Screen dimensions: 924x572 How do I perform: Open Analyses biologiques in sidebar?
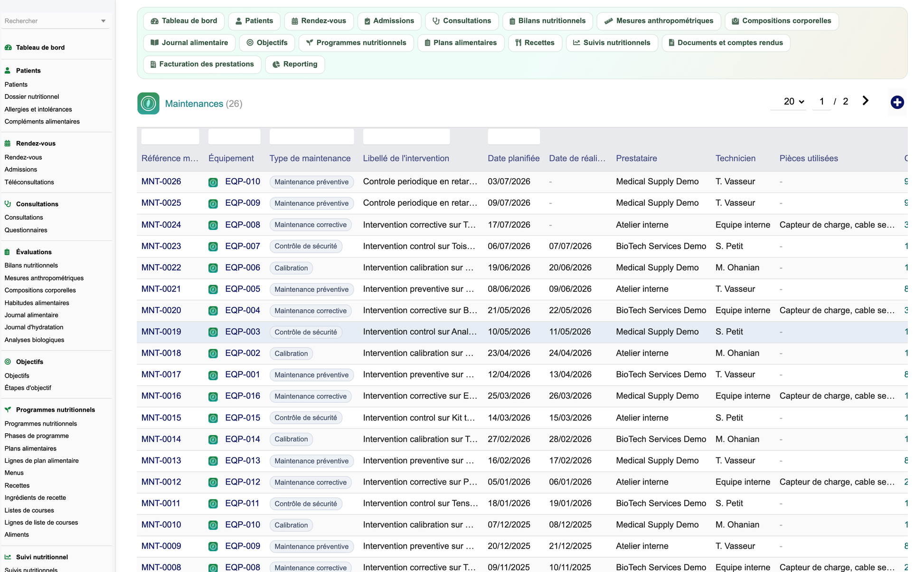[x=34, y=340]
